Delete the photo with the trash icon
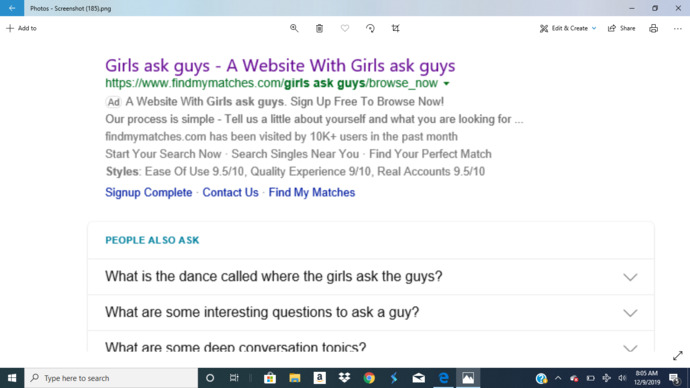 pos(319,28)
